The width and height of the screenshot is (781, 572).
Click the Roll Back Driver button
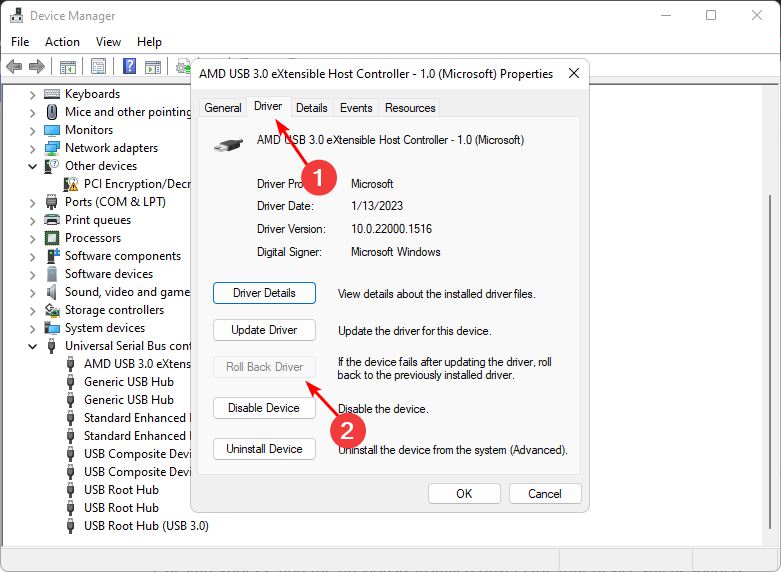(264, 367)
